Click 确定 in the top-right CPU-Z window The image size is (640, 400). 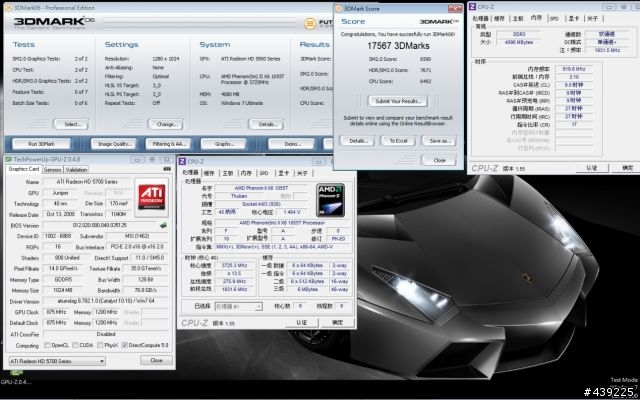(x=627, y=168)
